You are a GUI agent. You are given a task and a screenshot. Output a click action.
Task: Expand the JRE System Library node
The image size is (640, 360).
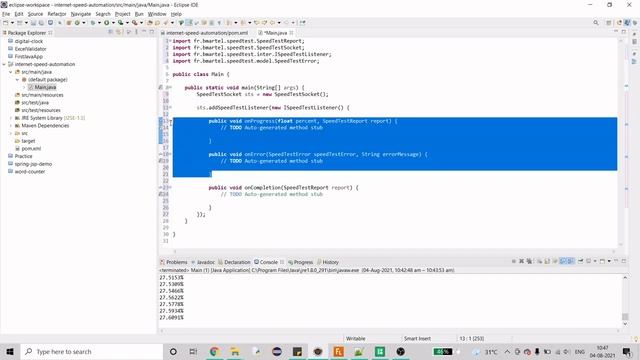click(11, 118)
